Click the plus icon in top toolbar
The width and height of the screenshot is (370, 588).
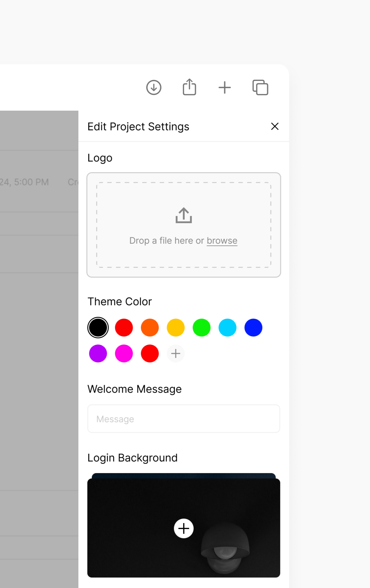[x=225, y=87]
